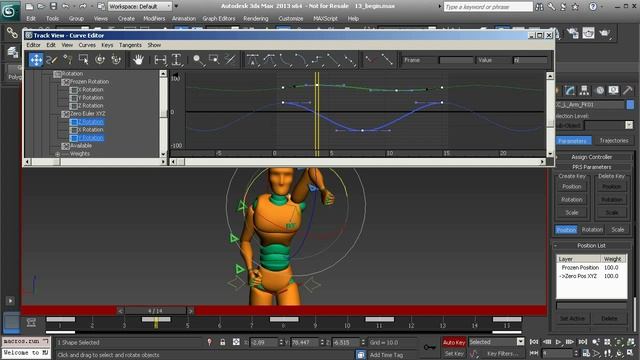640x360 pixels.
Task: Click the time slider handle
Action: coord(155,311)
